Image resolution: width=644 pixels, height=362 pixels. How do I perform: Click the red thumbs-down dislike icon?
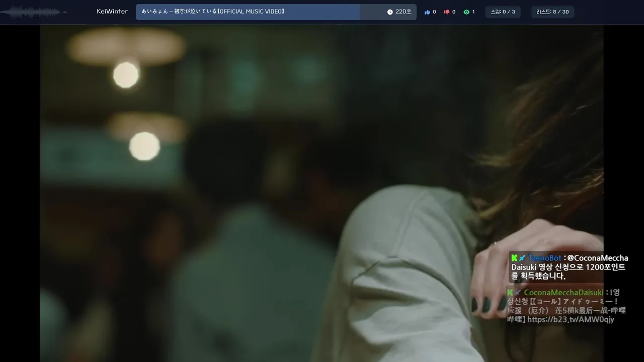pos(446,12)
